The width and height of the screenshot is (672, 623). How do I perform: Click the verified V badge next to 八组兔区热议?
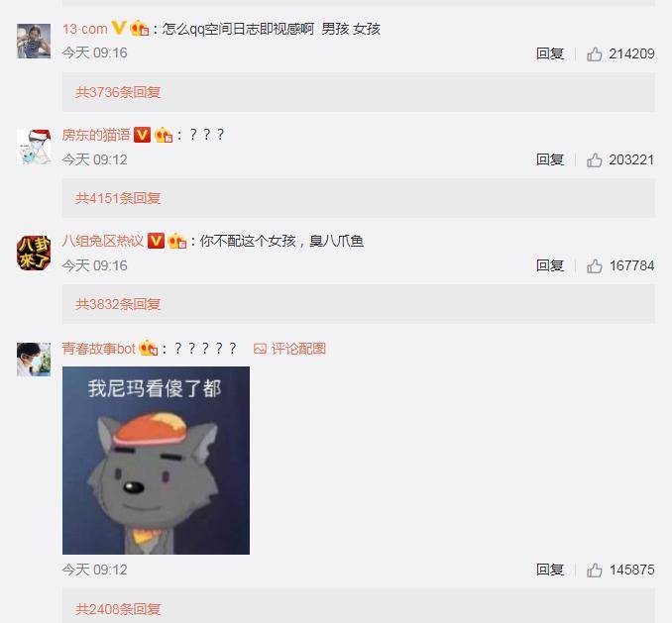(x=156, y=241)
